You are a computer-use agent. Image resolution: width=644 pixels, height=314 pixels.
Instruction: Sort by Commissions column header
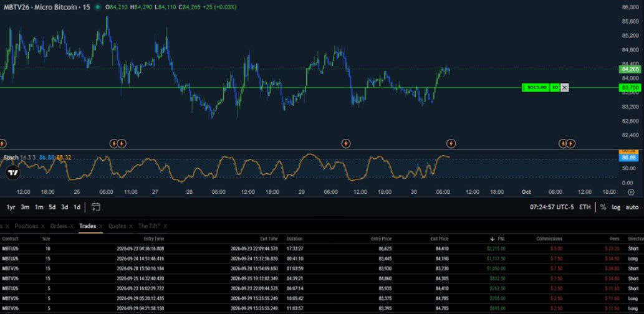[549, 239]
